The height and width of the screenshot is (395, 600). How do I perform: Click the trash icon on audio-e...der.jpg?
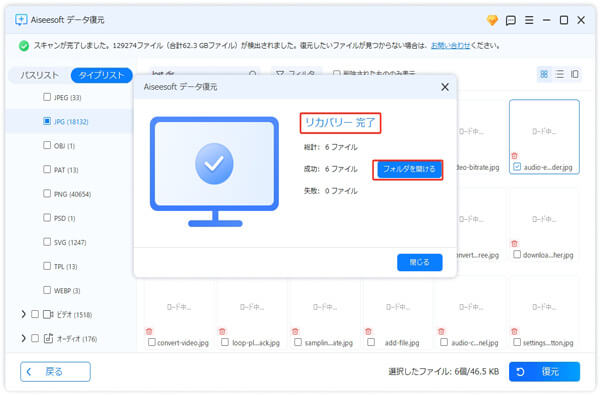pyautogui.click(x=514, y=156)
